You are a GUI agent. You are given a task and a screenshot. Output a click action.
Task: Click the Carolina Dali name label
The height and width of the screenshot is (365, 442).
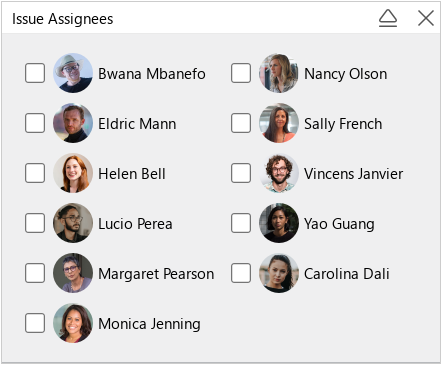tap(347, 274)
